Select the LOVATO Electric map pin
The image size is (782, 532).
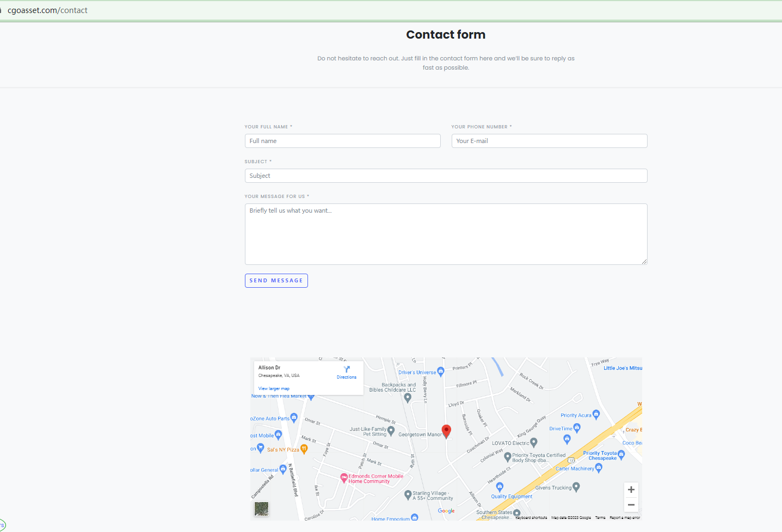click(534, 443)
